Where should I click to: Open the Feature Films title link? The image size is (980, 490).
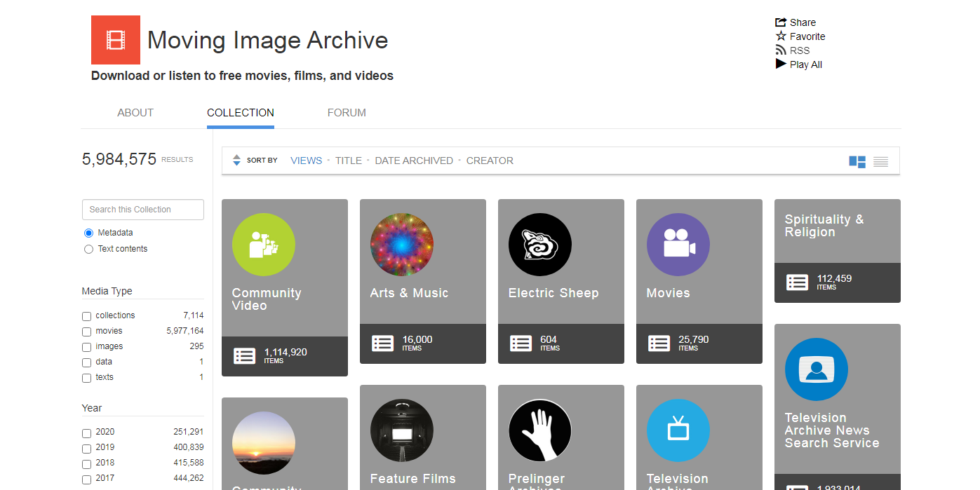coord(413,479)
